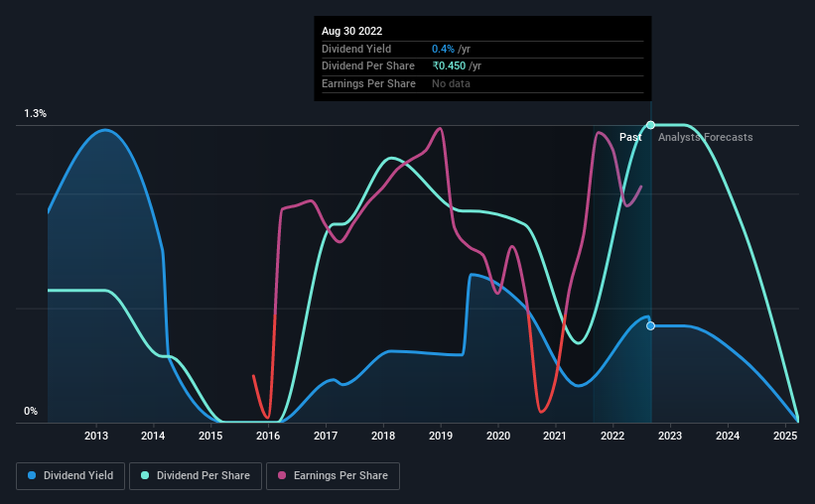
Task: Click the teal Dividend Per Share legend dot
Action: pos(145,475)
